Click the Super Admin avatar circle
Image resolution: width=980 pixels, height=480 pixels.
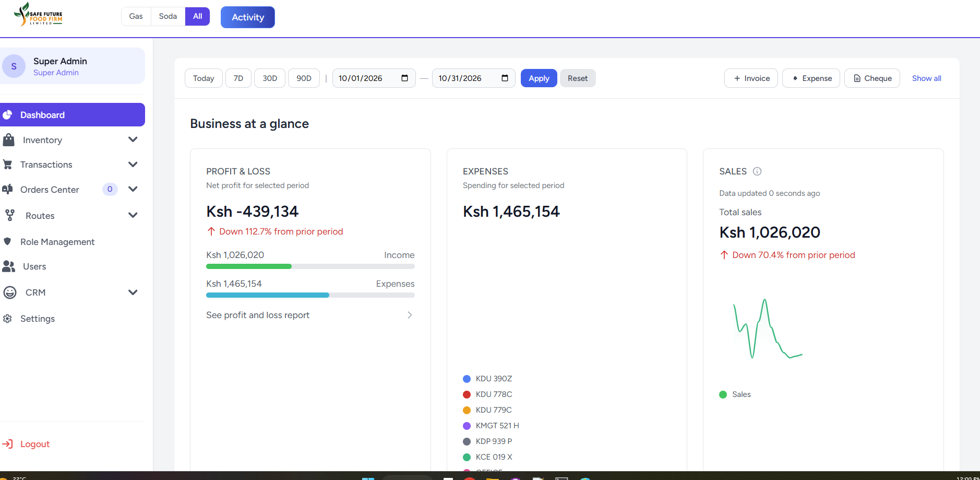pos(14,66)
